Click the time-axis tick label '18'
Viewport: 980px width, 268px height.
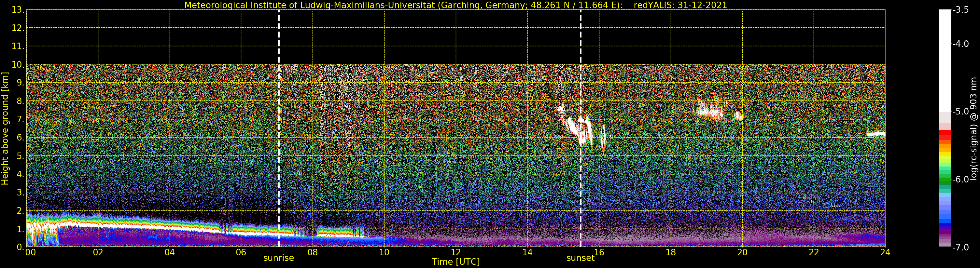(x=671, y=252)
